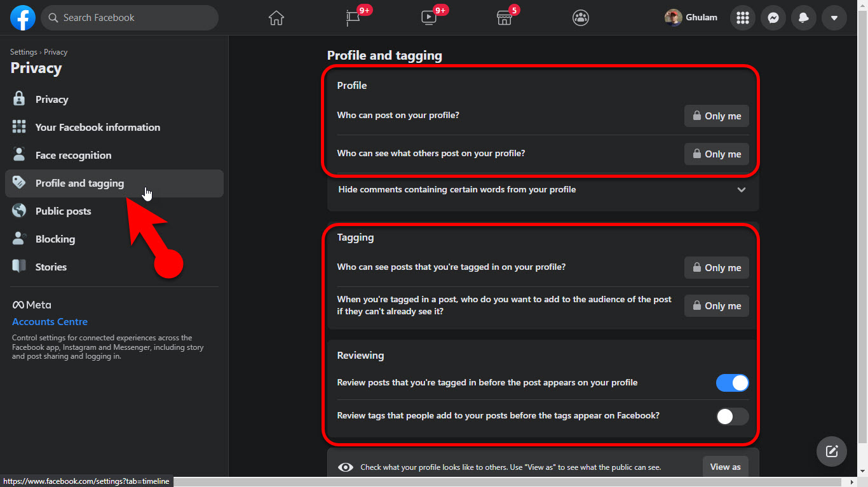Open the nine-dot Menu grid icon
The height and width of the screenshot is (487, 868).
click(742, 18)
